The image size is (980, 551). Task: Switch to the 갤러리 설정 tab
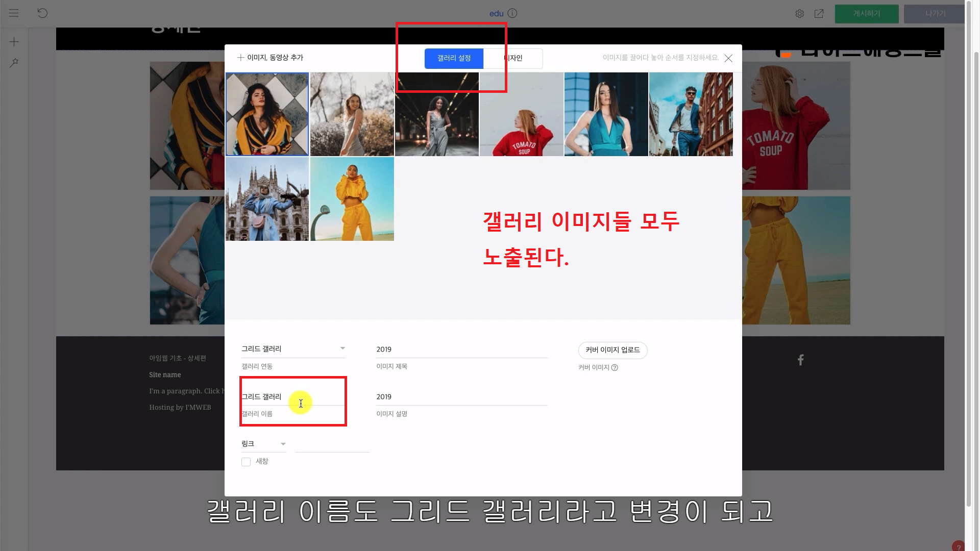point(454,58)
